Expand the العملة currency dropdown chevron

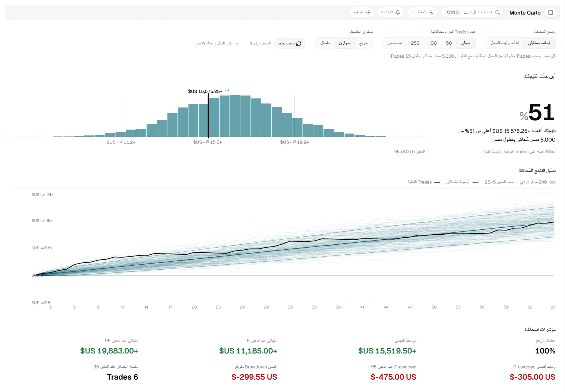pos(413,12)
